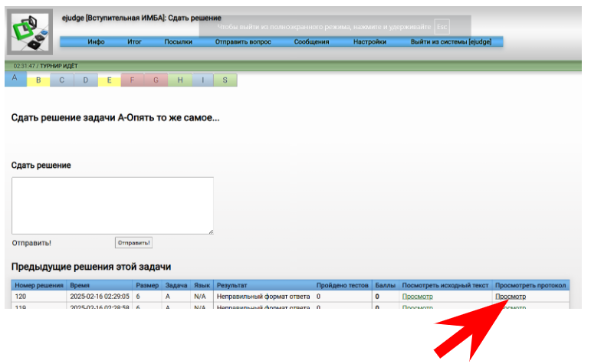Viewport: 591px width, 364px height.
Task: Go to the Итог page
Action: pos(134,42)
